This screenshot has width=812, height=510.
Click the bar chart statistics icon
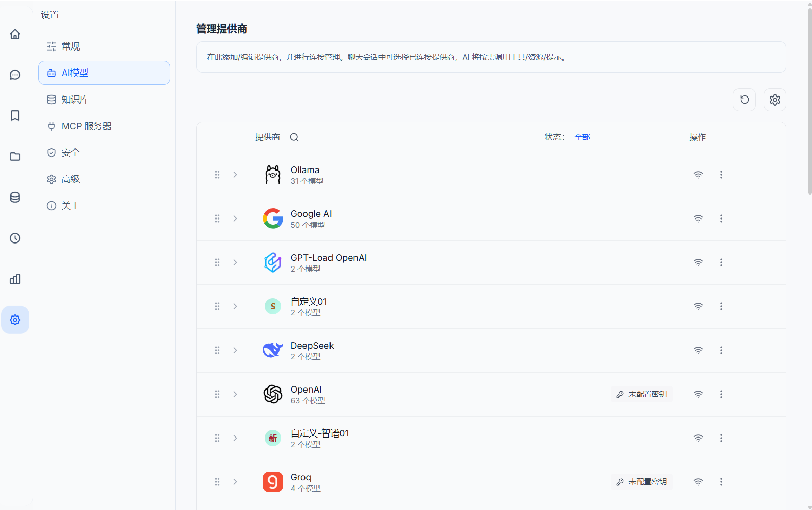tap(15, 279)
